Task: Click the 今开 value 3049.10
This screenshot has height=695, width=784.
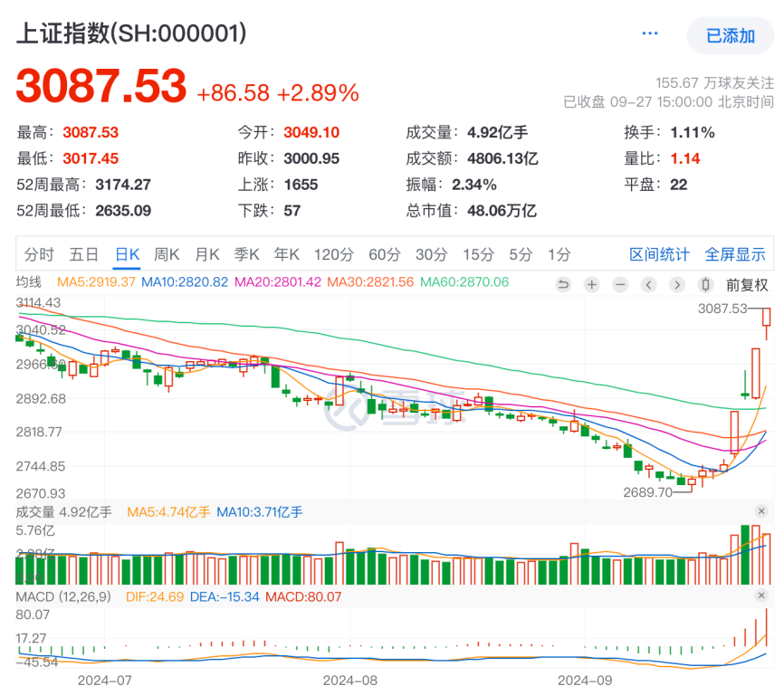Action: coord(311,132)
